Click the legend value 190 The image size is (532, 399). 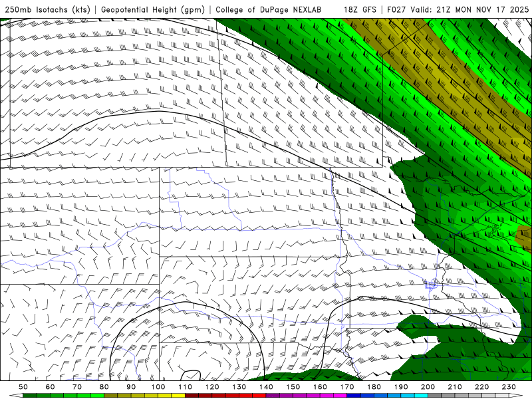click(x=401, y=387)
